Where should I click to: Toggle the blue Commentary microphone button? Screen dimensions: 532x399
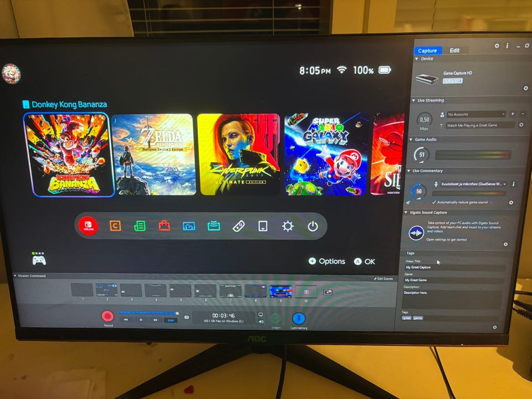pos(299,318)
